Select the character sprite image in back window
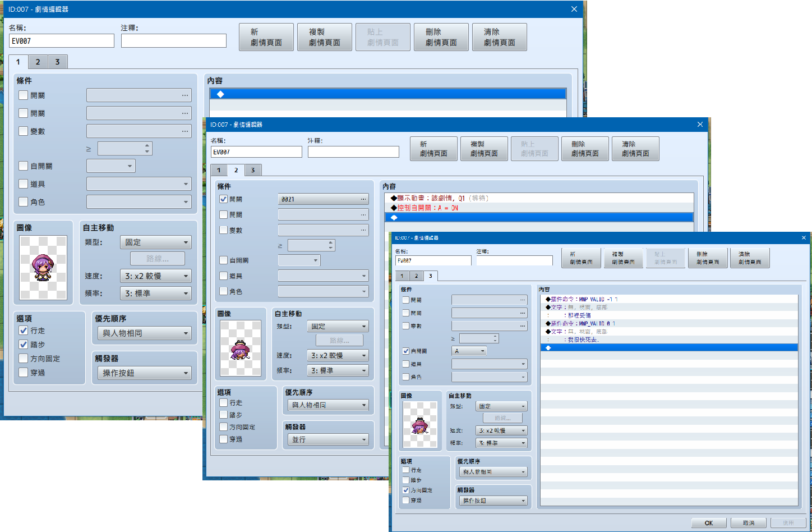 [43, 268]
